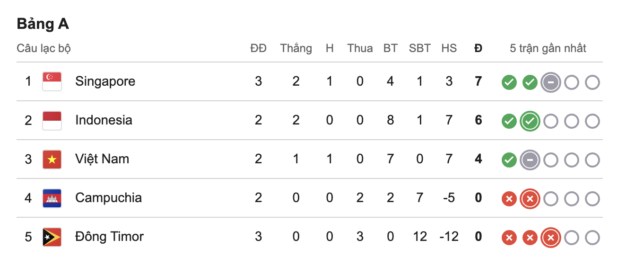Click the bold Đ points column header
This screenshot has width=644, height=275.
click(479, 48)
